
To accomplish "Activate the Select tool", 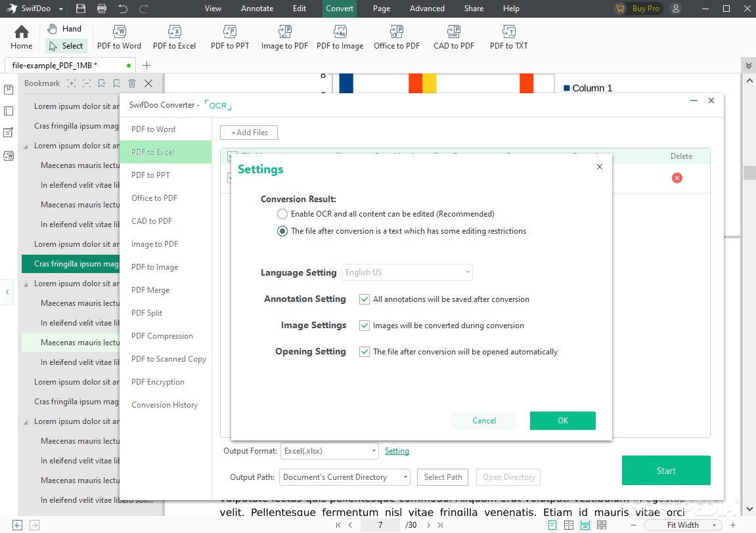I will (66, 46).
